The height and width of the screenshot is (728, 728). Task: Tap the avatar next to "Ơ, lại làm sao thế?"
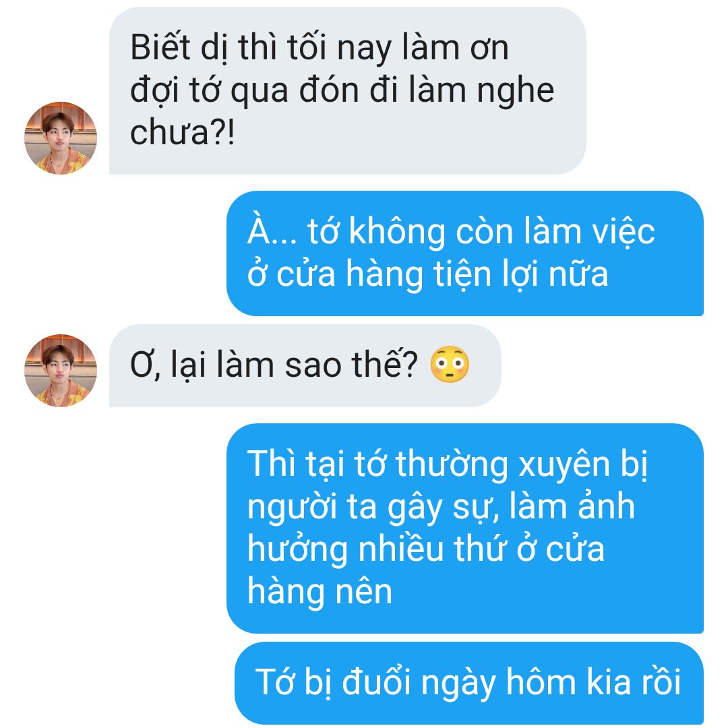[x=61, y=371]
